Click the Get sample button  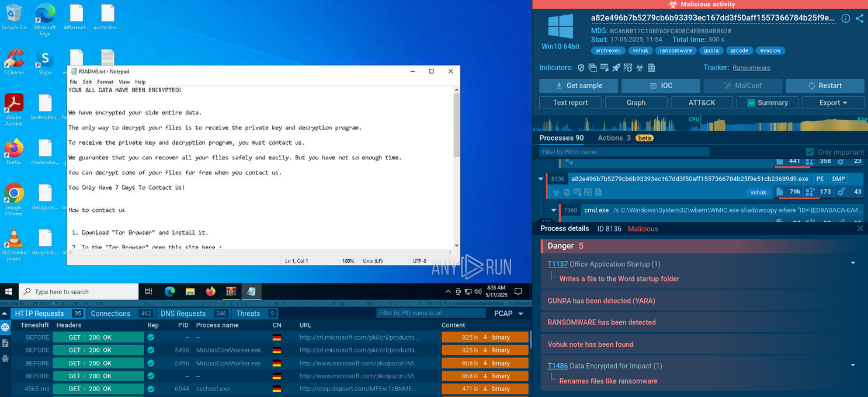[x=578, y=86]
